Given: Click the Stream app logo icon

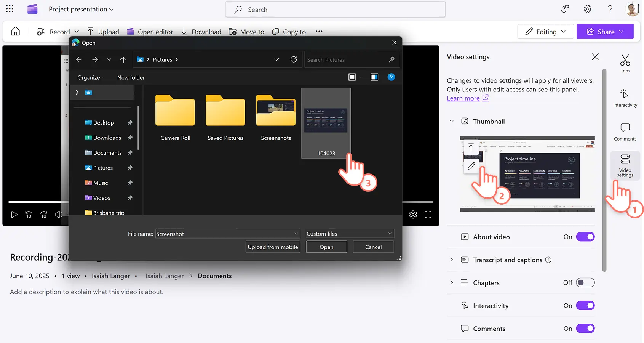Looking at the screenshot, I should (x=32, y=9).
